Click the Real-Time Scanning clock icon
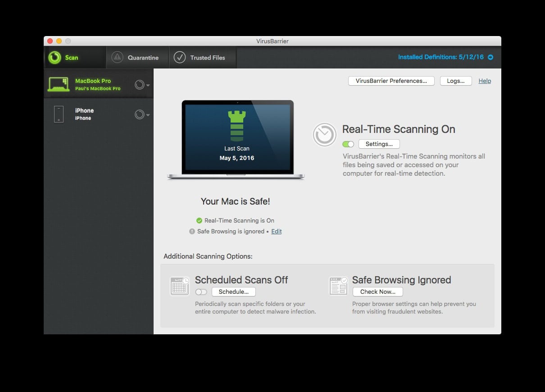This screenshot has height=392, width=545. pos(325,135)
